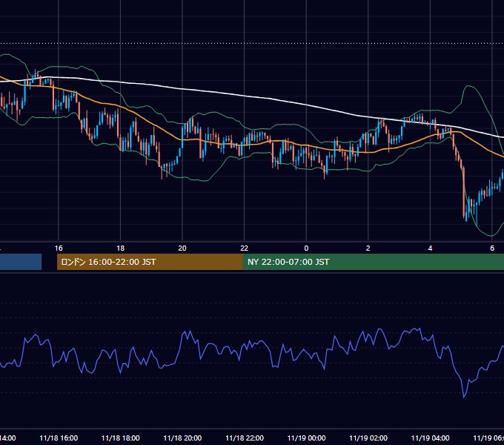
Task: Click the 11/18 16:00 date label
Action: click(x=59, y=438)
